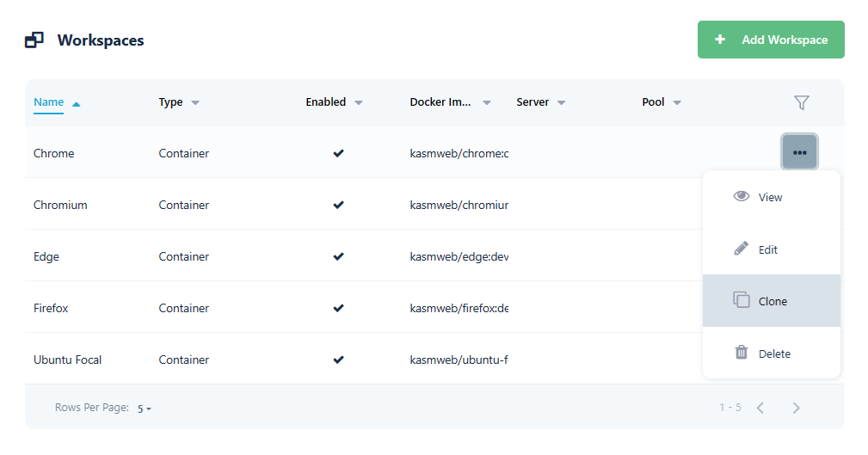Go to previous page arrow
This screenshot has width=868, height=455.
click(x=760, y=408)
